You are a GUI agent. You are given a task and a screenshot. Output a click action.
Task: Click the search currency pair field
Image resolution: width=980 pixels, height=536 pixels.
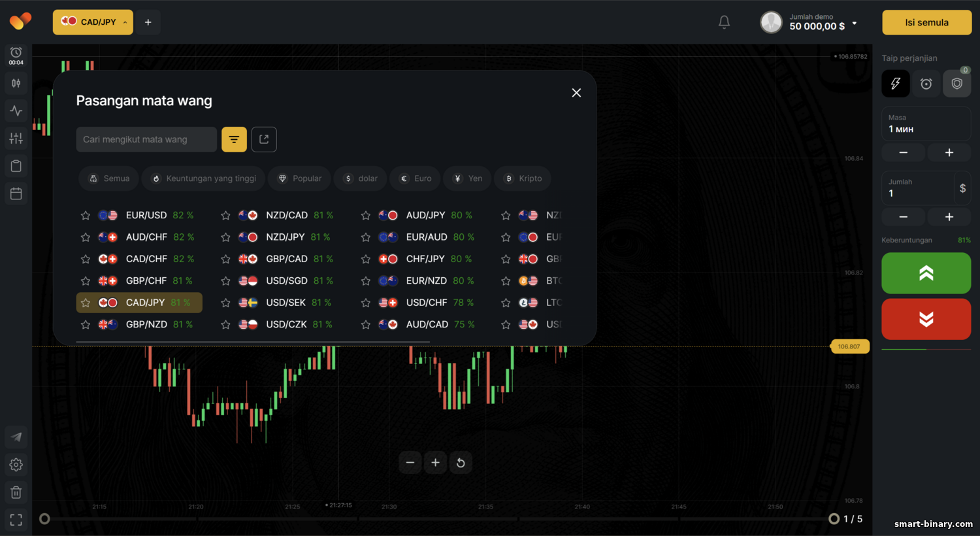(x=146, y=139)
